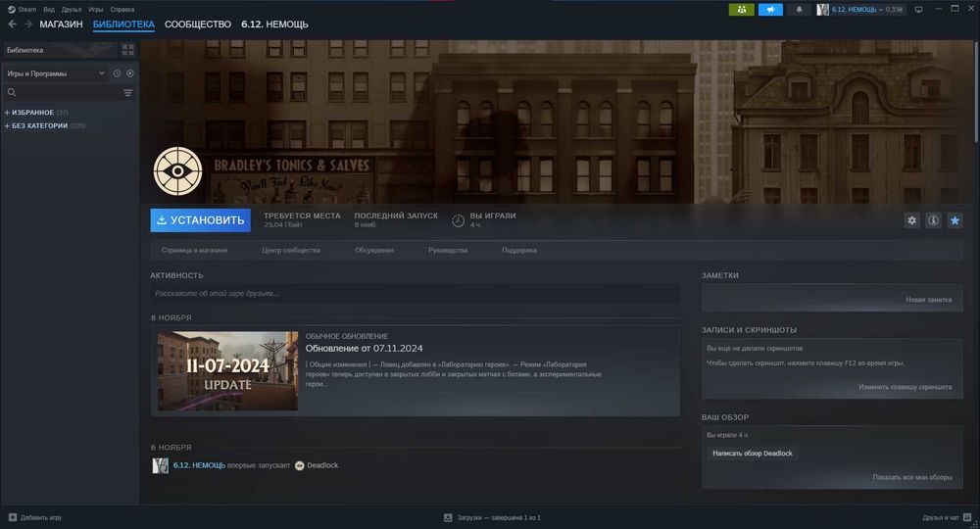Click Deadlock small icon in activity entry
Screen dimensions: 980x529
(x=299, y=465)
